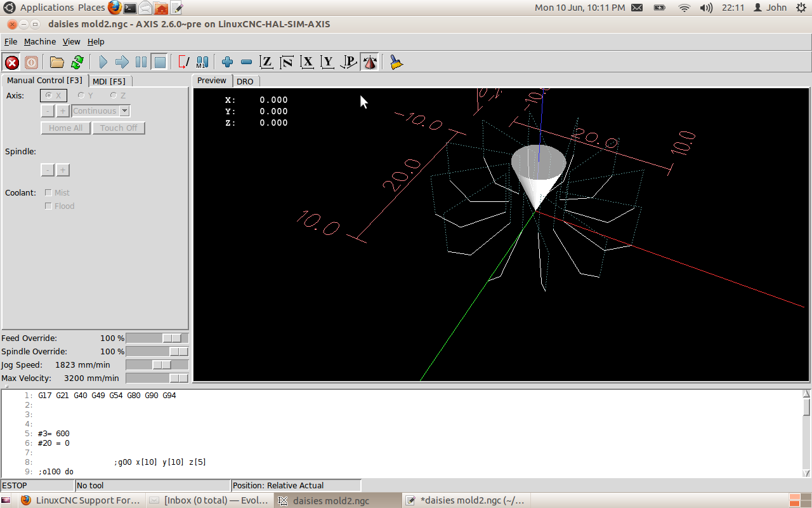Jog the axis in plus direction
The width and height of the screenshot is (812, 508).
63,111
